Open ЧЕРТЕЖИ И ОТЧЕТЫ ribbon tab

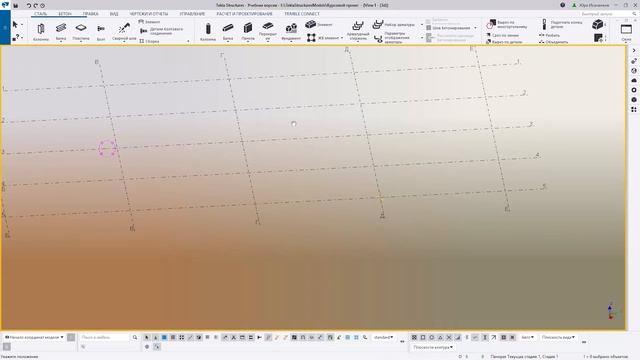click(x=149, y=14)
